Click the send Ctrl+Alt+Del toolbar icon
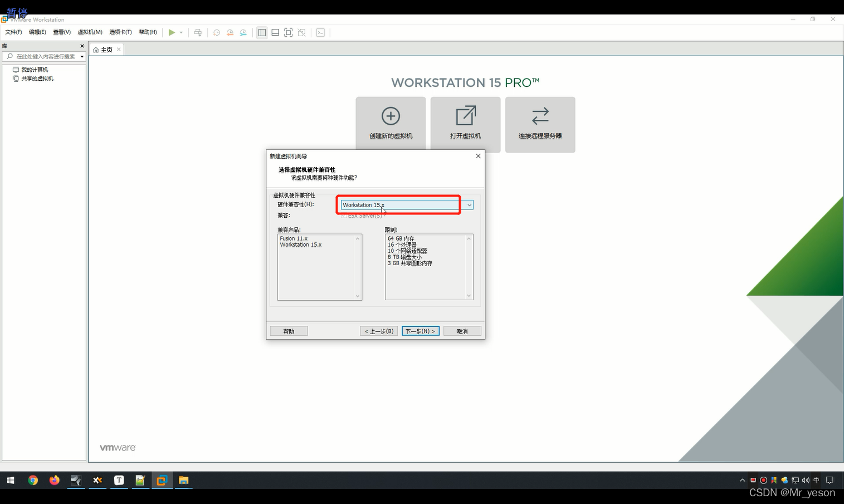 (198, 32)
